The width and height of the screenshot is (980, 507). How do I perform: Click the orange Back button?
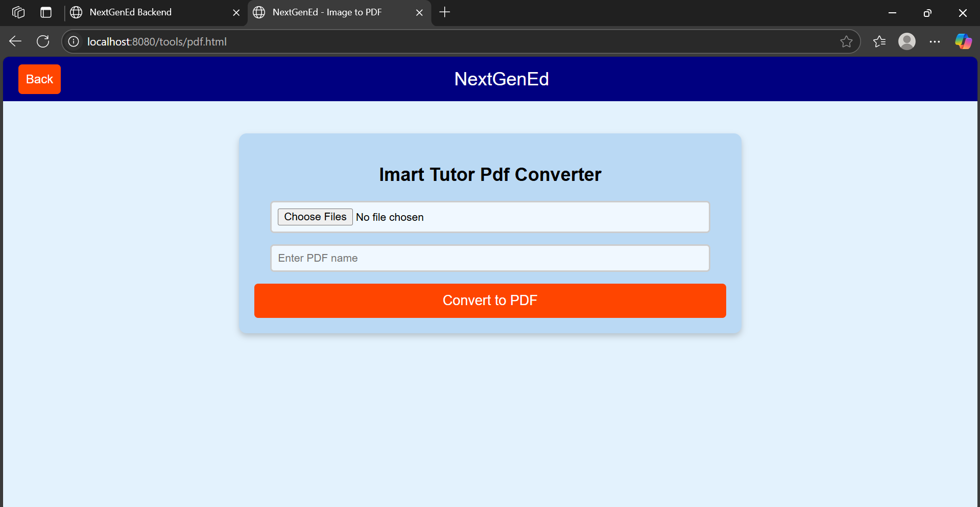[39, 79]
